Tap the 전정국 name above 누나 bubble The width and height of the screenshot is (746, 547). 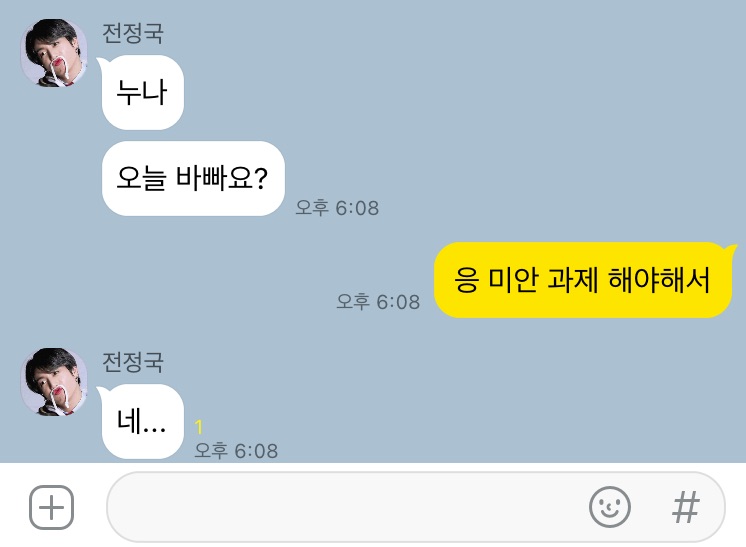[x=133, y=33]
